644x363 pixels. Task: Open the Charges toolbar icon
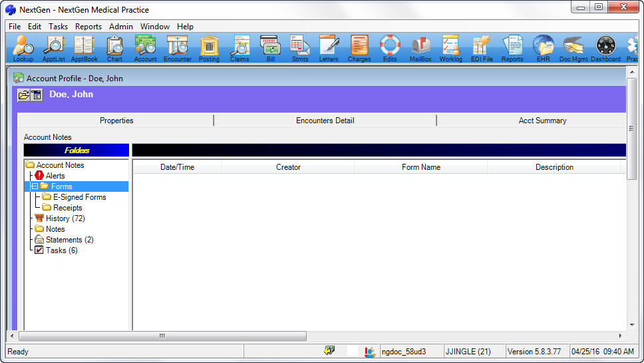coord(359,49)
